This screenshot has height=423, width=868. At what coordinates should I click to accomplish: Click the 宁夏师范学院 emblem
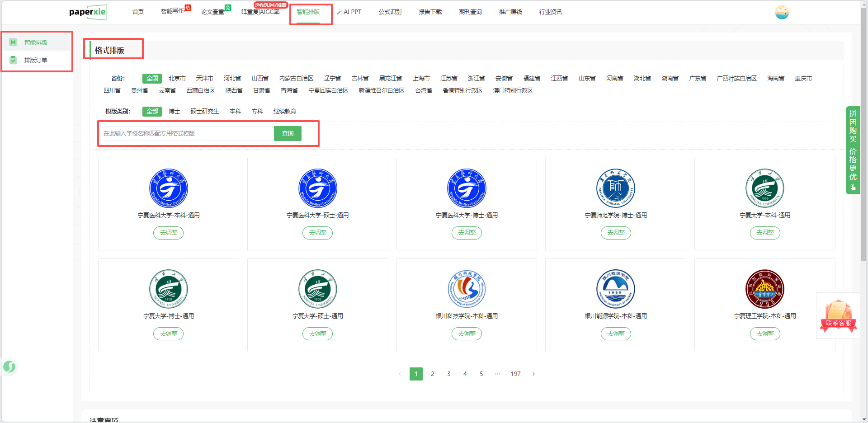(x=615, y=188)
